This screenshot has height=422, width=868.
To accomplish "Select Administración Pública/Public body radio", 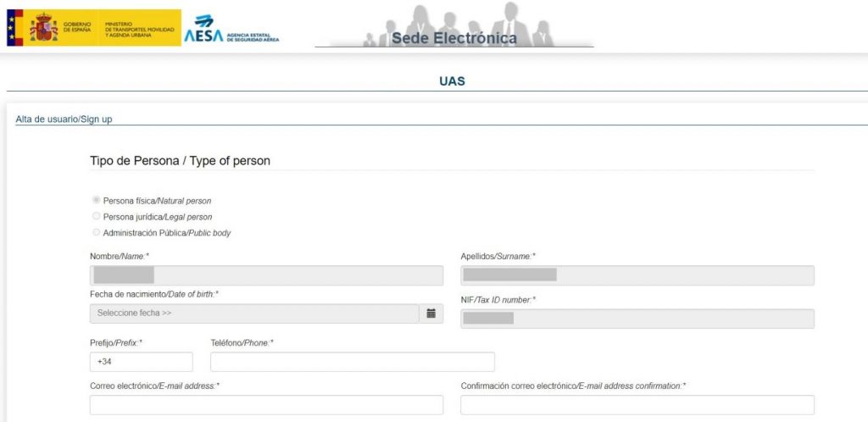I will 97,232.
